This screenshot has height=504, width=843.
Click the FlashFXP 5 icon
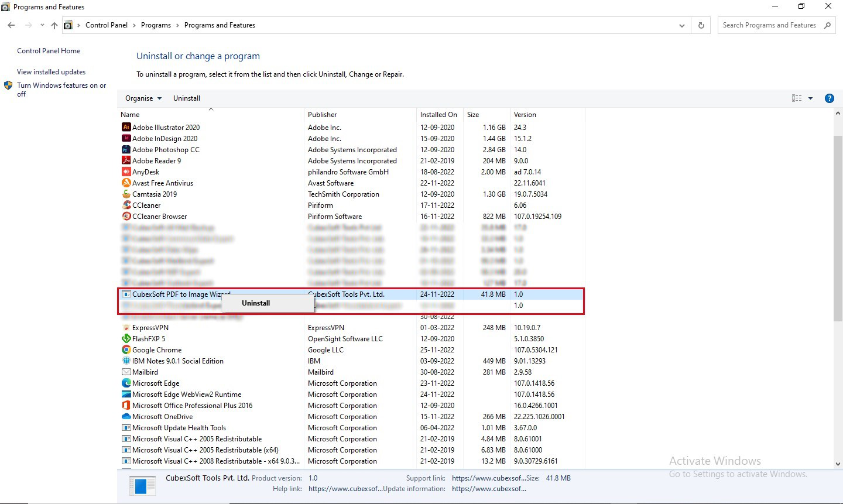coord(126,338)
